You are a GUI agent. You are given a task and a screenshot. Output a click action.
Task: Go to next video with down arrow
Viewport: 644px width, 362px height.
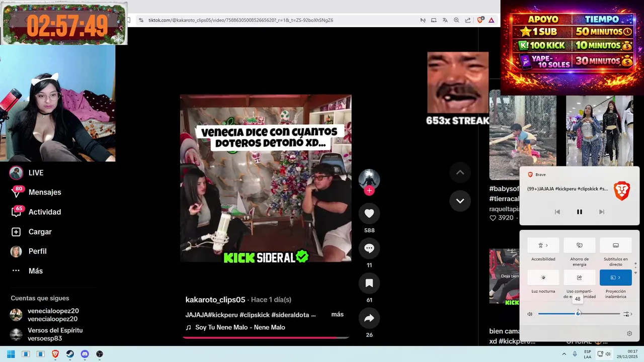click(460, 201)
